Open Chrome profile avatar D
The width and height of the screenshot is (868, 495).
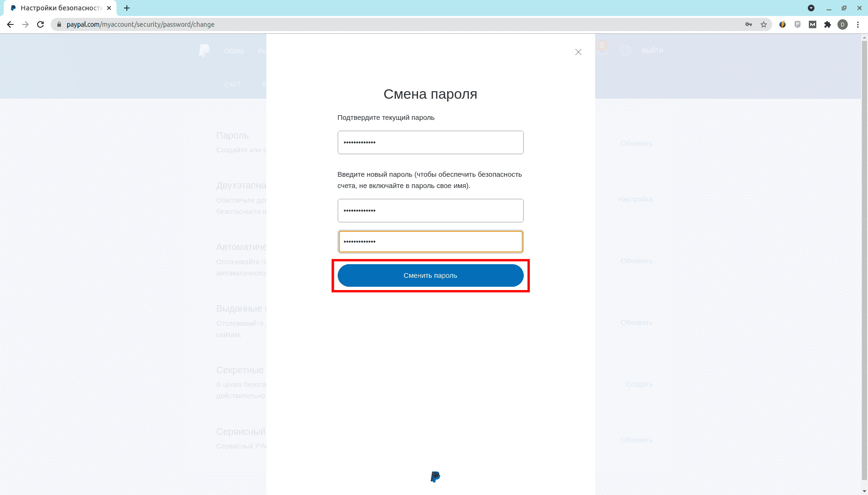click(843, 24)
